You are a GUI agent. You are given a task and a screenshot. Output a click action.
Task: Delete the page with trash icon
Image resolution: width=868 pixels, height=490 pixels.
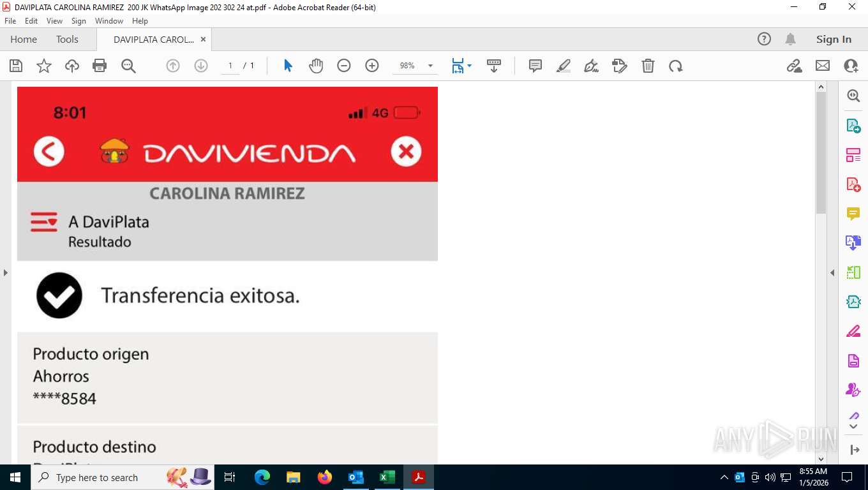point(648,66)
